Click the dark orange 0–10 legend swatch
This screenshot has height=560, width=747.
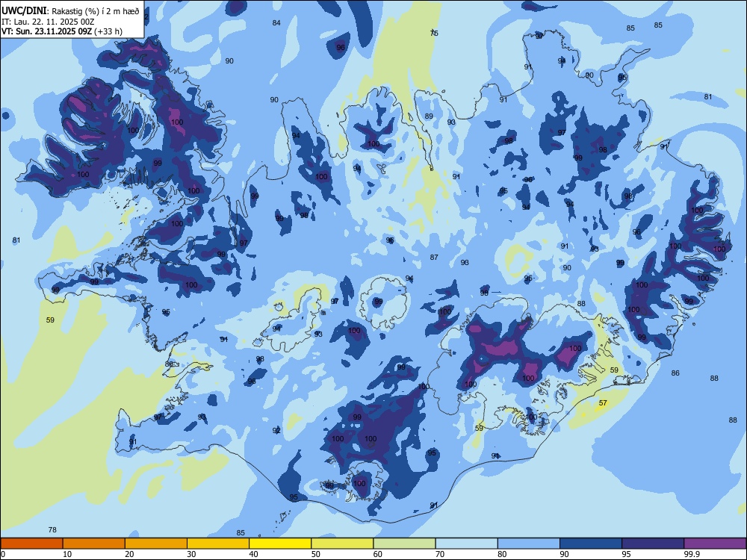(x=31, y=544)
